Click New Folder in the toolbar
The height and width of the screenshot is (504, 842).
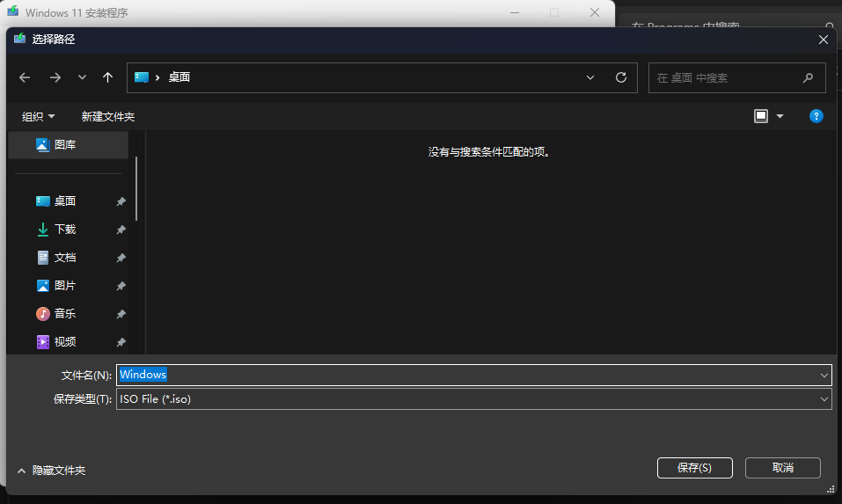point(108,116)
